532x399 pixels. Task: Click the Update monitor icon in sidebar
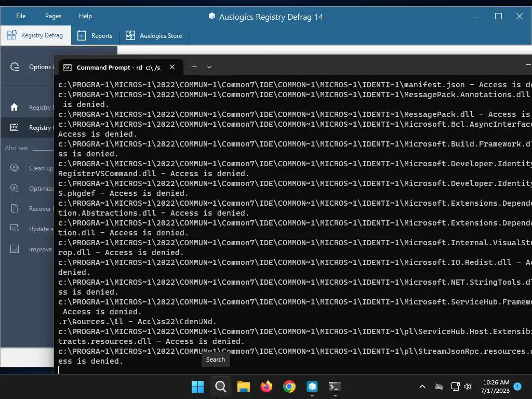[x=14, y=229]
